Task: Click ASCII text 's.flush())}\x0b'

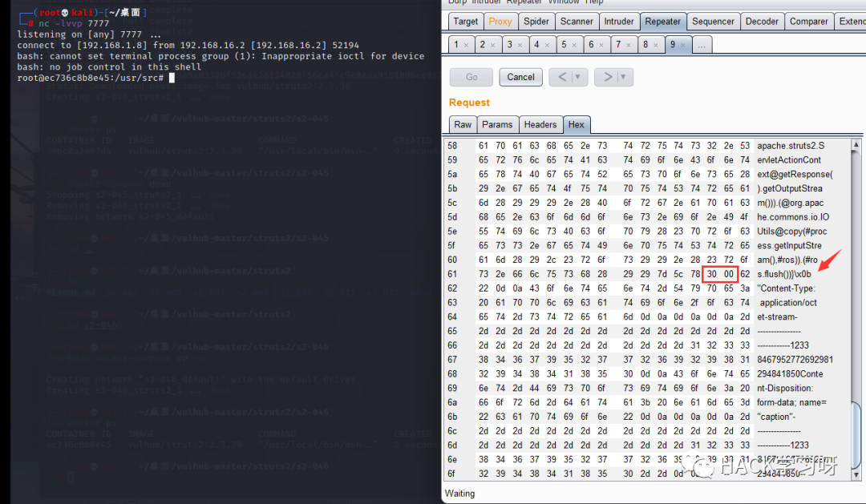Action: pyautogui.click(x=784, y=274)
